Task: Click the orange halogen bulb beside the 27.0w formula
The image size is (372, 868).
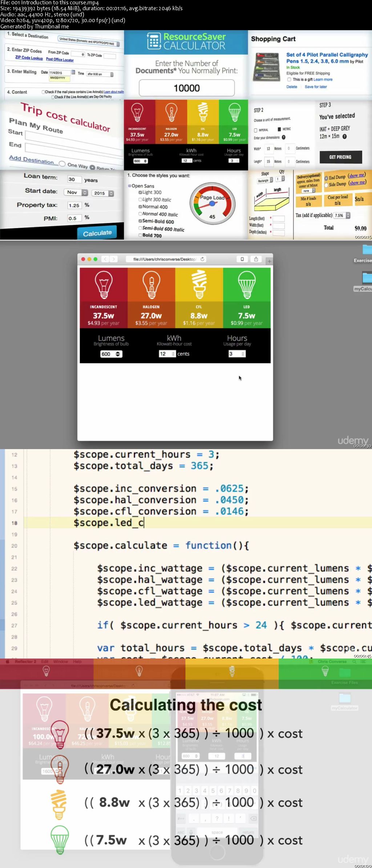Action: pos(60,769)
